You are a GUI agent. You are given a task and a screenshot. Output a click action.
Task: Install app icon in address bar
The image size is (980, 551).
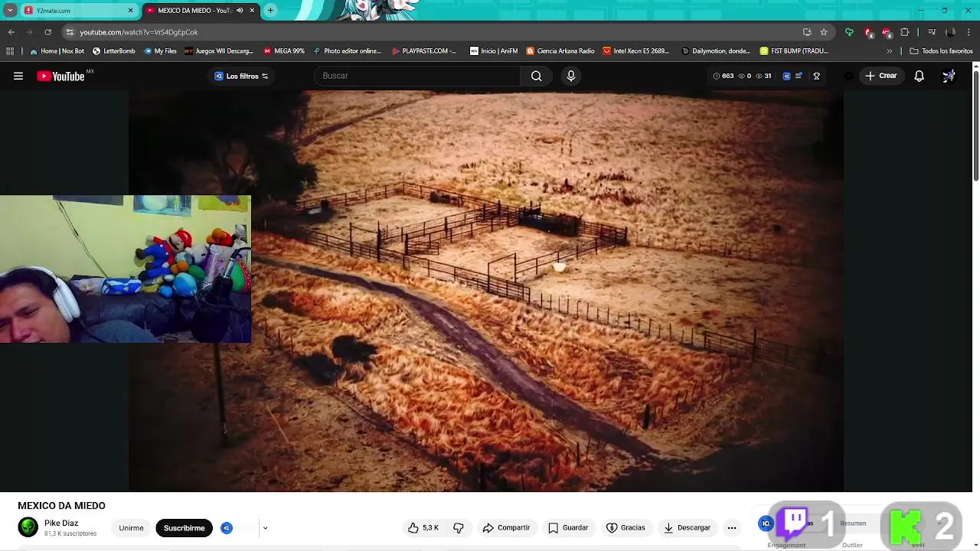pos(807,32)
